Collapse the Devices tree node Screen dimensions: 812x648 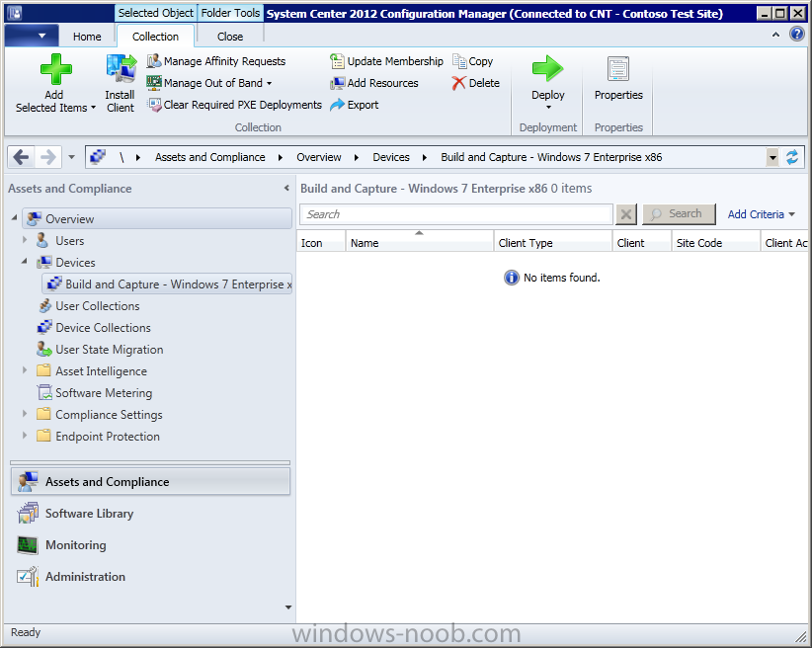click(x=25, y=262)
